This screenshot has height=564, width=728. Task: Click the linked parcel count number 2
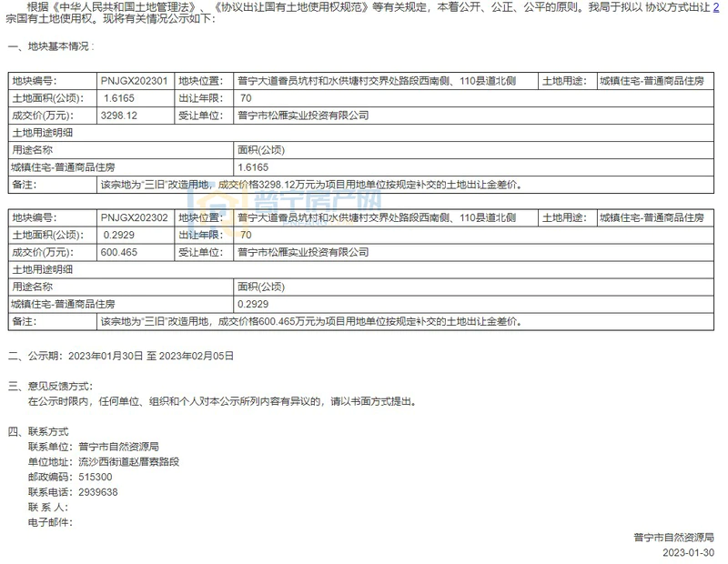pyautogui.click(x=716, y=5)
